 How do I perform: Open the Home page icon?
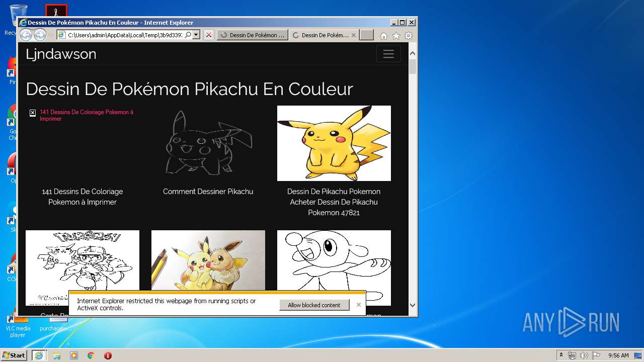tap(384, 36)
